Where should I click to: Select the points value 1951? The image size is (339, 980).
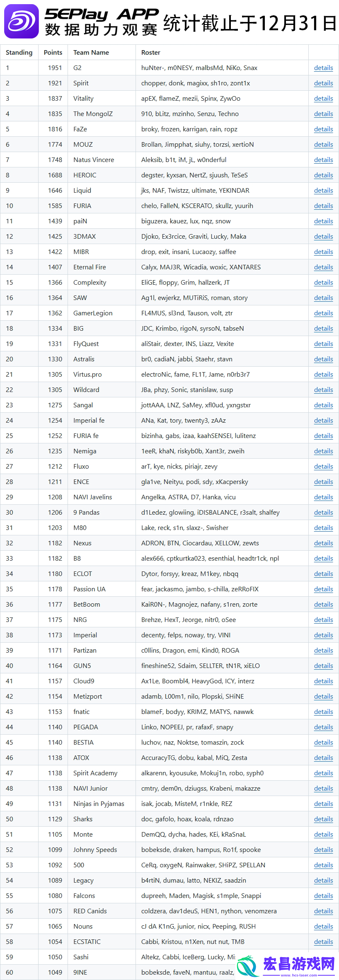tap(55, 68)
